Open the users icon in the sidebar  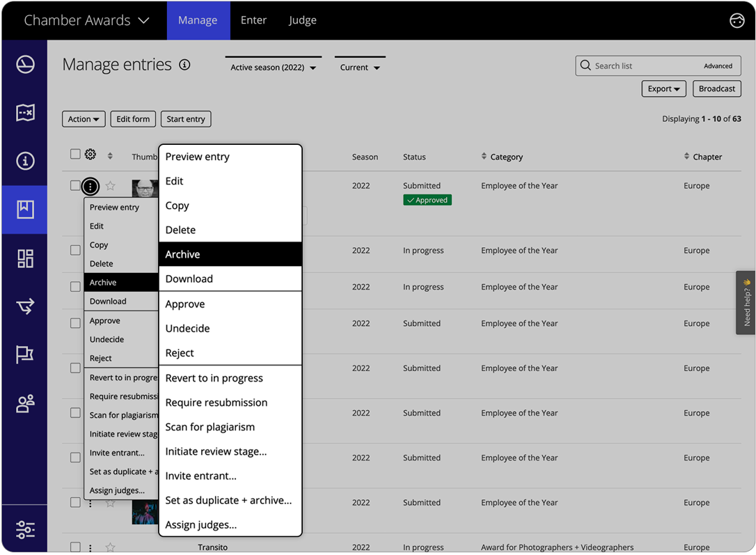(x=25, y=403)
